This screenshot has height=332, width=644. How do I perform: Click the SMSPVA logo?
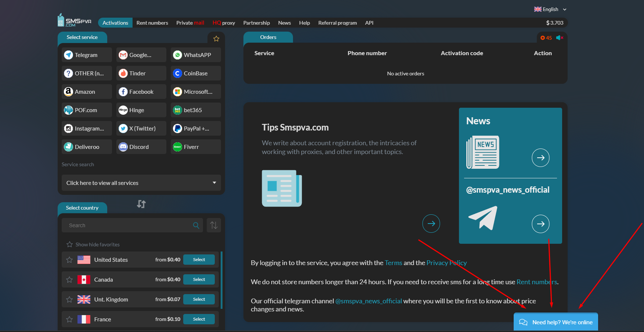(74, 20)
